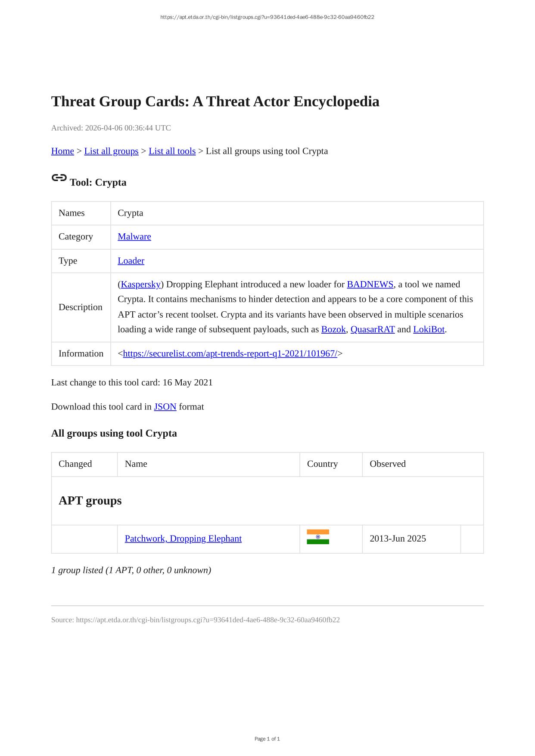Click the Name column header
Screen dimensions: 535x756
[x=136, y=464]
